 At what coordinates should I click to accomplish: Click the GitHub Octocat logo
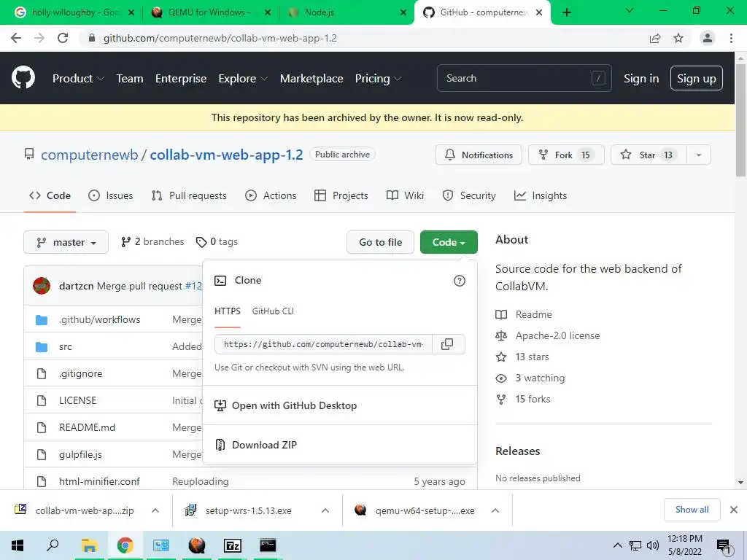point(23,78)
